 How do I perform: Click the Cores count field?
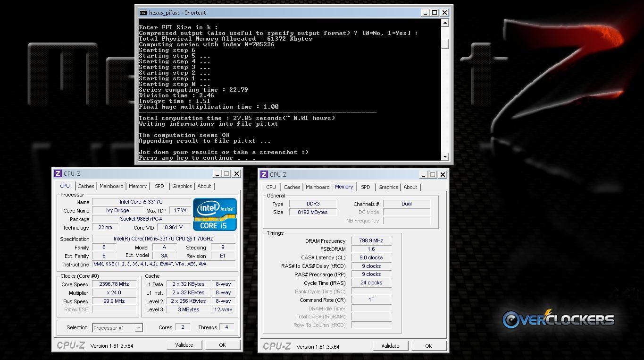tap(183, 327)
